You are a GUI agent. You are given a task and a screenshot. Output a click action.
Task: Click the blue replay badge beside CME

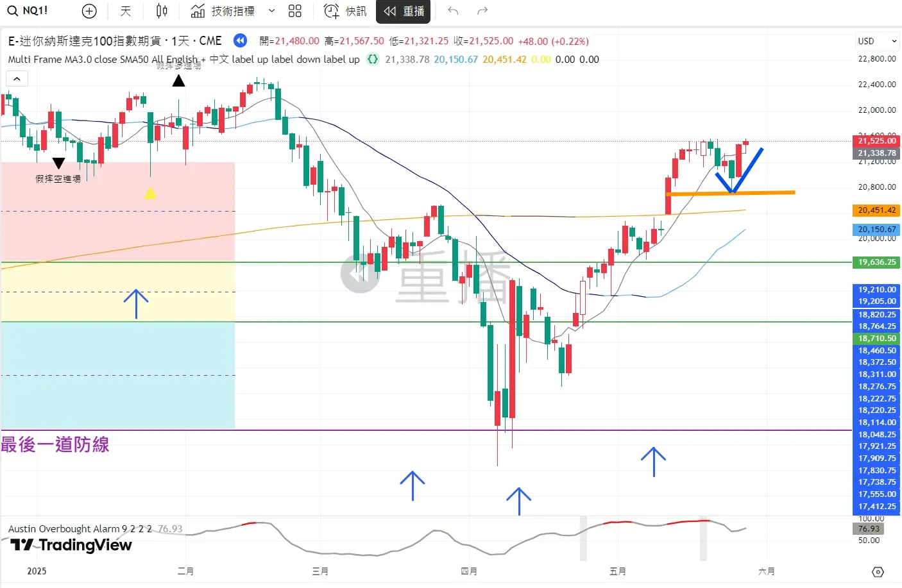pos(240,41)
